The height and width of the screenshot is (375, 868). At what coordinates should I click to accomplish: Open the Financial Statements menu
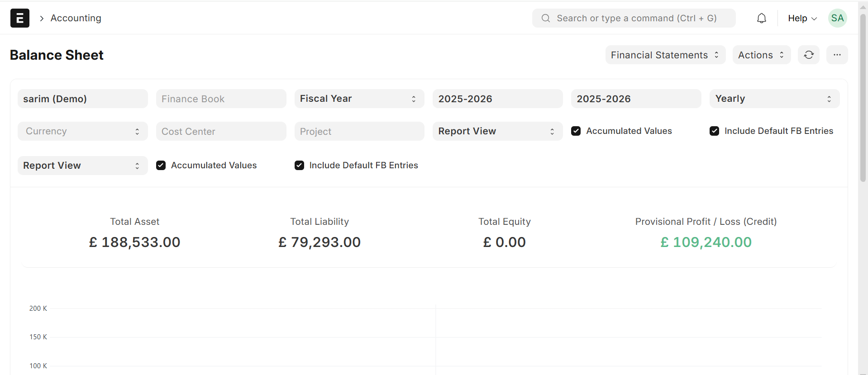[665, 55]
